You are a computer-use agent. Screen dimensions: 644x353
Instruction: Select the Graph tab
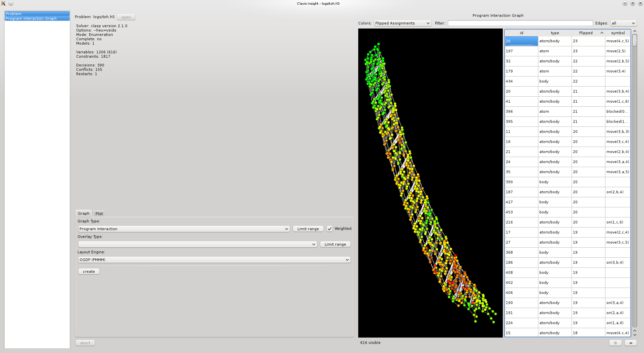(84, 213)
